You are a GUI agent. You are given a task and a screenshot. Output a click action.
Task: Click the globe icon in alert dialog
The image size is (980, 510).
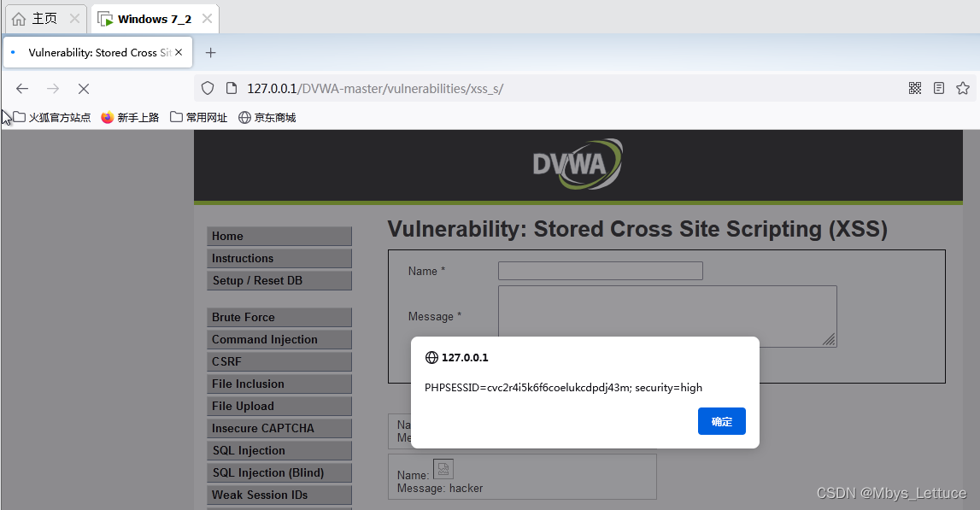tap(431, 357)
